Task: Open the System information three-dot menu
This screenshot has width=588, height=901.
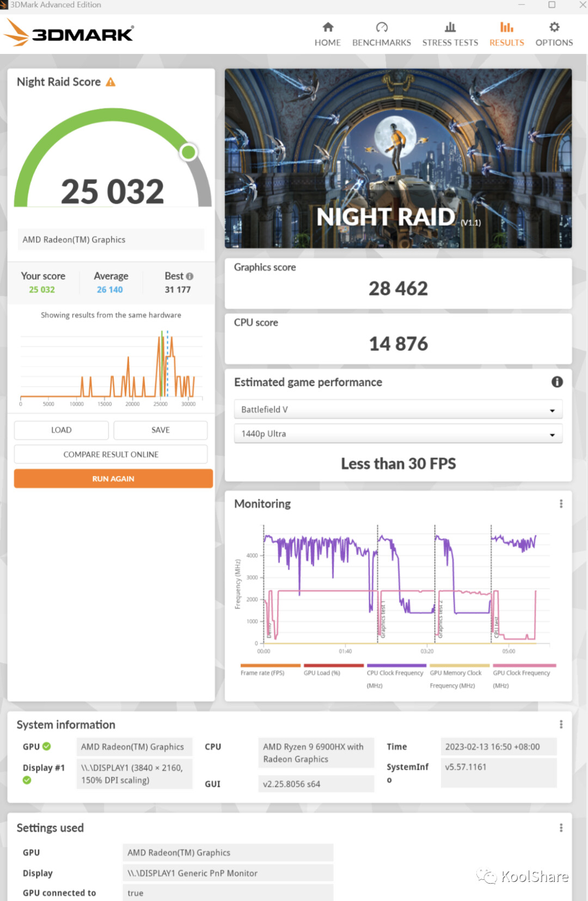Action: [561, 725]
